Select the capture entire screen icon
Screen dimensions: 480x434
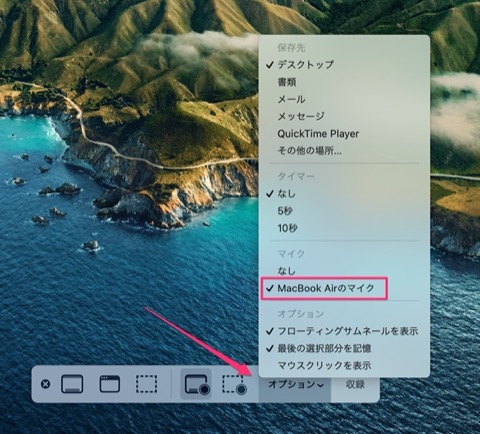(72, 384)
